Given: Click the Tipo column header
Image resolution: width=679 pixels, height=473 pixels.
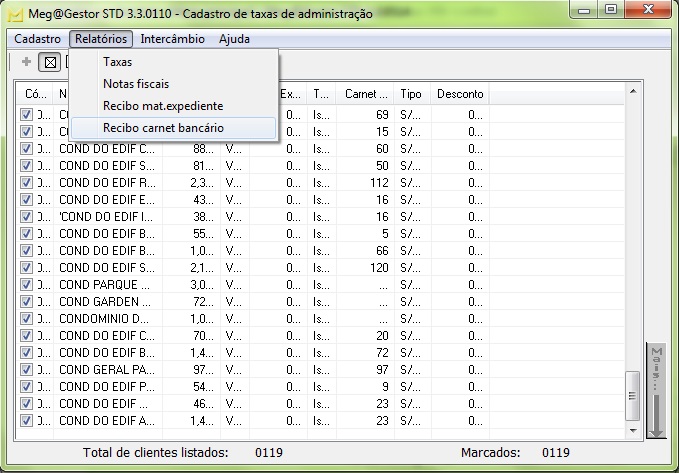Looking at the screenshot, I should [410, 94].
